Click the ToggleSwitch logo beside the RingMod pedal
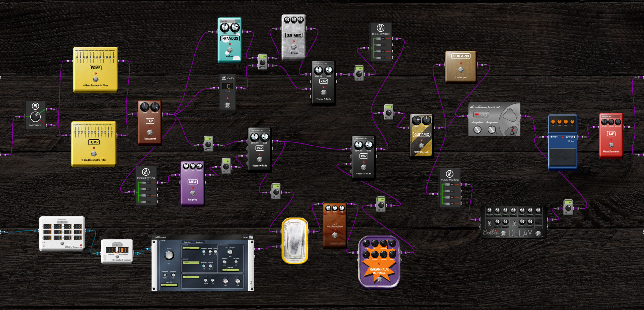 (x=146, y=172)
